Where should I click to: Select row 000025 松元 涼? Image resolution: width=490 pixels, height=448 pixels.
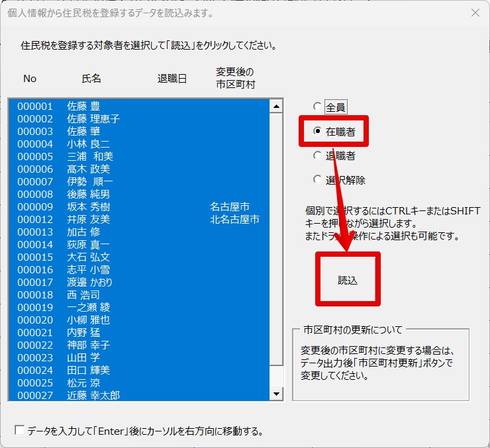[x=139, y=382]
